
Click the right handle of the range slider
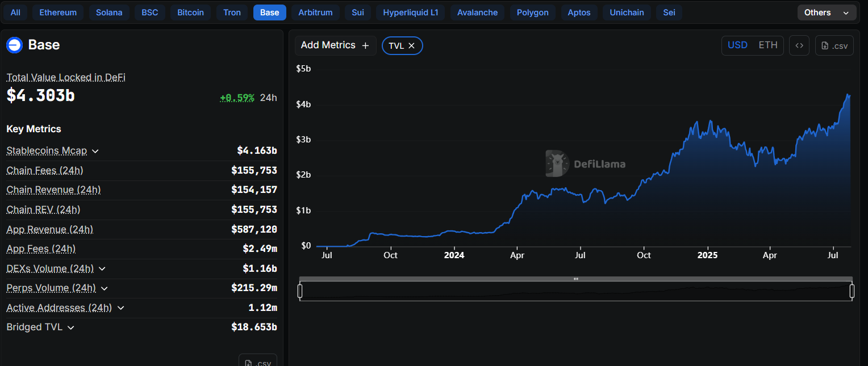click(852, 291)
